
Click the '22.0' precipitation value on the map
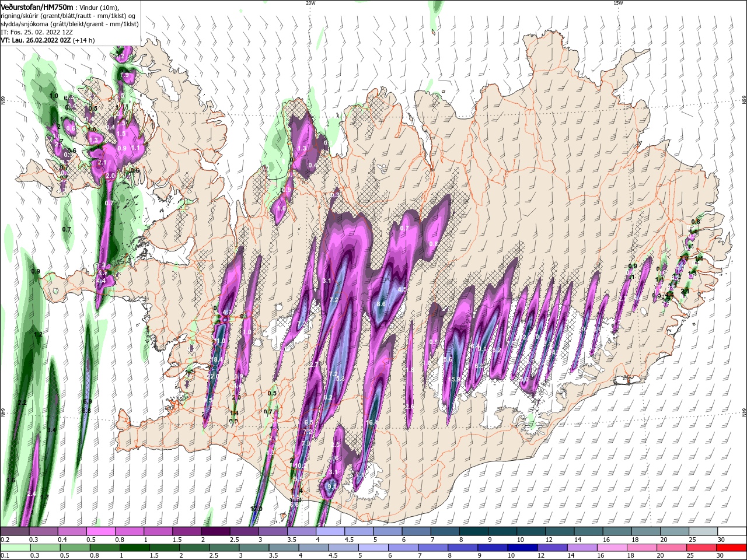tap(212, 376)
